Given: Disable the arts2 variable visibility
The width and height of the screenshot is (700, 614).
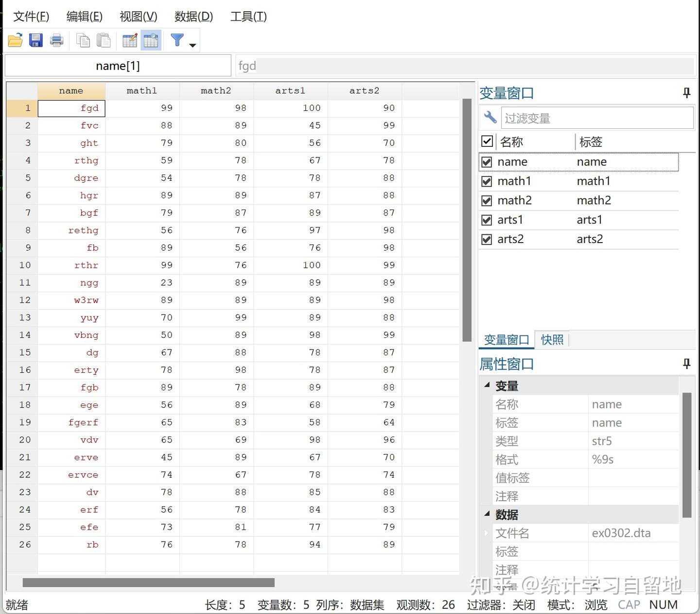Looking at the screenshot, I should [x=487, y=239].
